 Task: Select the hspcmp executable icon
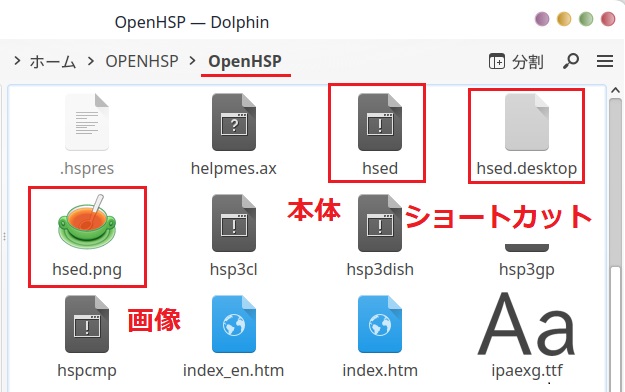coord(87,324)
